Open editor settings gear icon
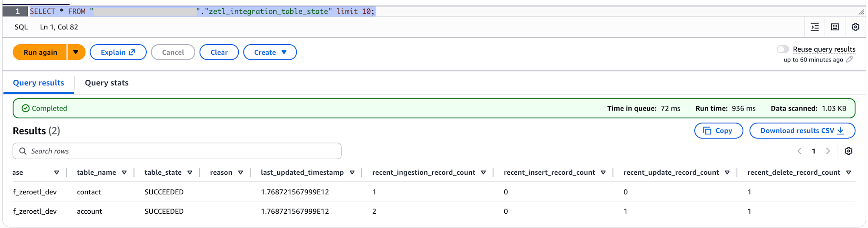The image size is (868, 228). 855,27
